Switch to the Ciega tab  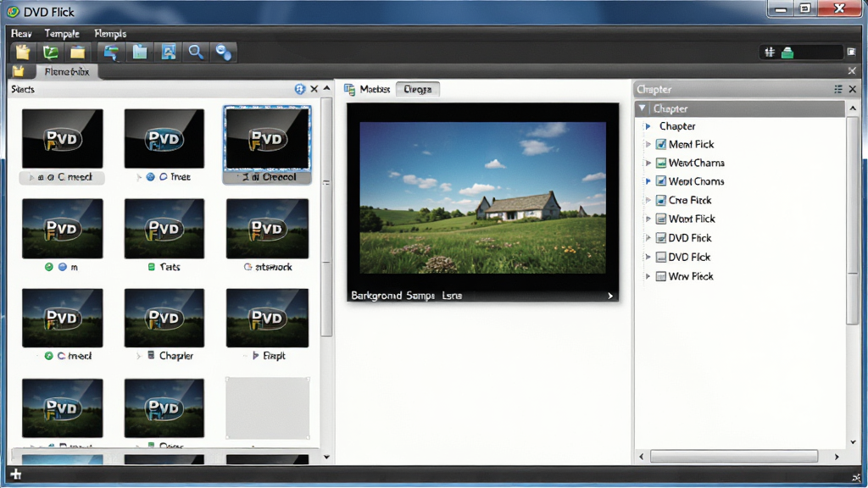418,89
